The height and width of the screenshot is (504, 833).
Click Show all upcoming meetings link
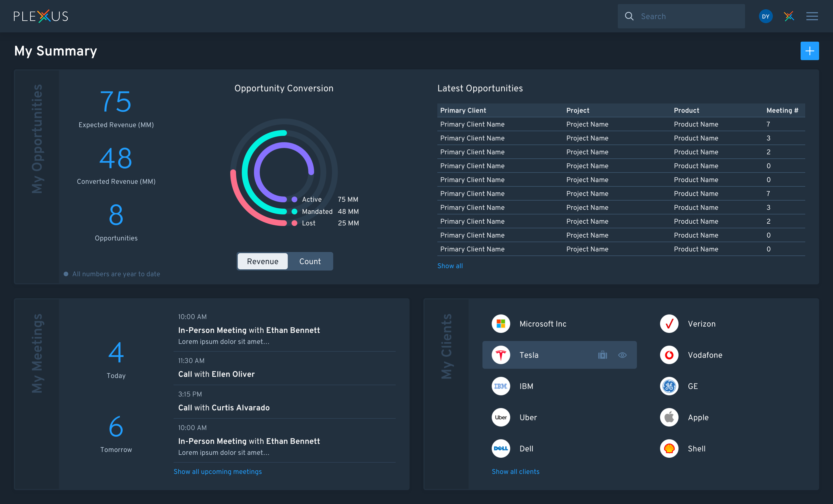[217, 472]
